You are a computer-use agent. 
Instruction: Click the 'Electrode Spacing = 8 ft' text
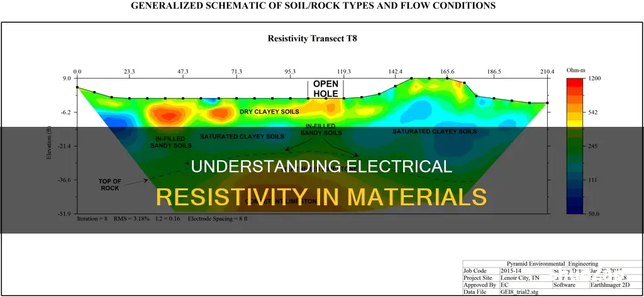click(x=218, y=219)
